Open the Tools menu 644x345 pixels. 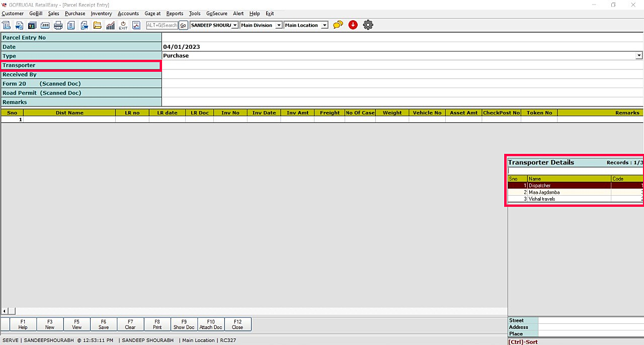[194, 14]
